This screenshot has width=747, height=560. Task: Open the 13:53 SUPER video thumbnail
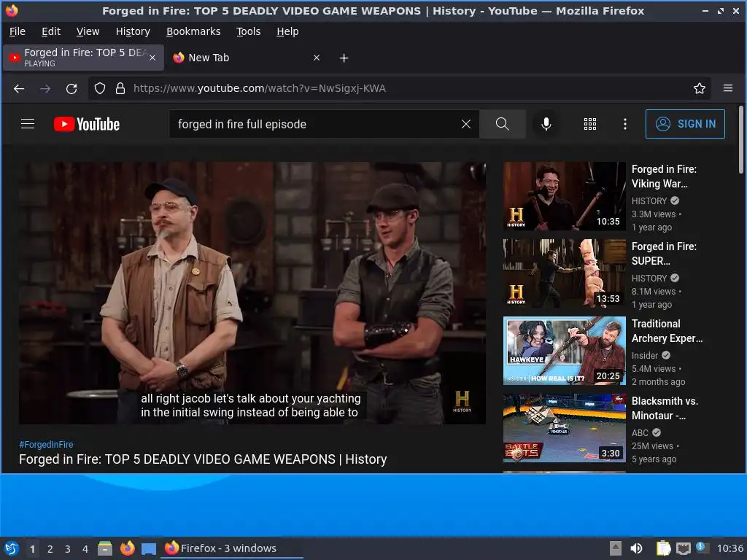coord(565,273)
